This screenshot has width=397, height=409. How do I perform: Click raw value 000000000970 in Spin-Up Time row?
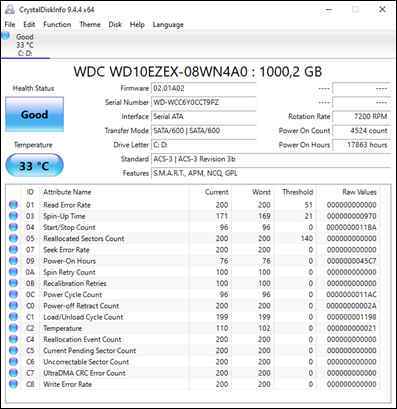pyautogui.click(x=351, y=216)
